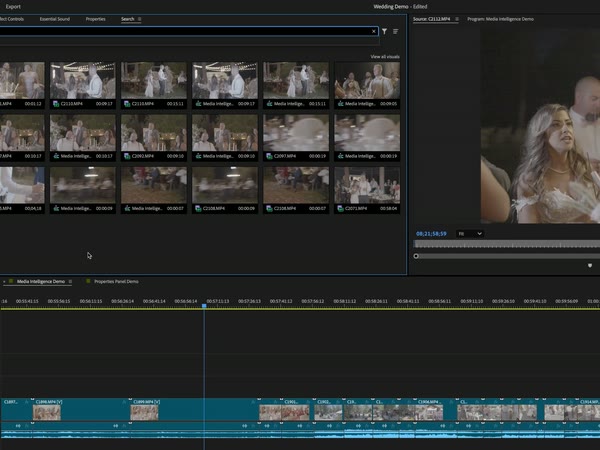Switch to the Essential Sound tab
Screen dimensions: 600x450
55,19
